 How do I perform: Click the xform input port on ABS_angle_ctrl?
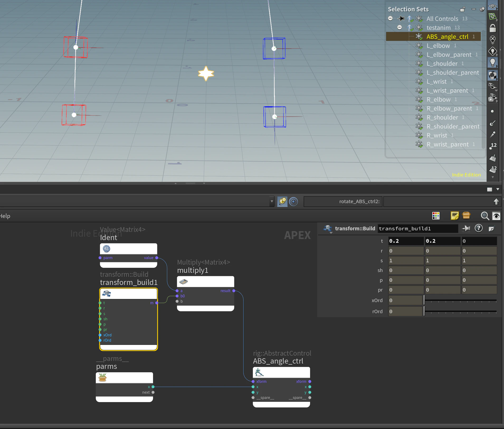253,382
